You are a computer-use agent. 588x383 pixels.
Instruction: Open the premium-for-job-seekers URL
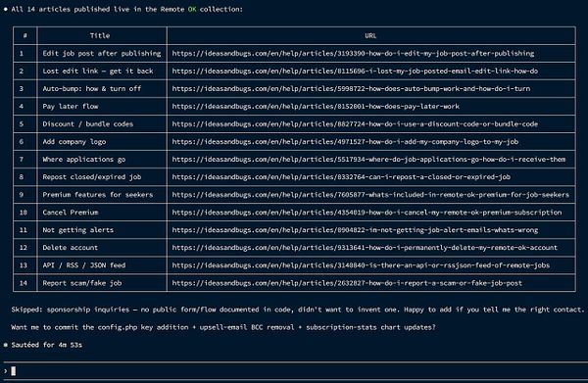pos(370,195)
